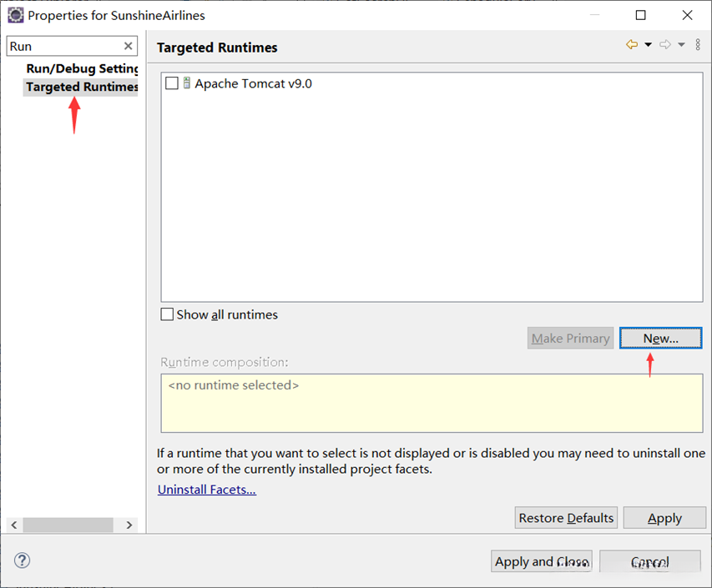Open the back history dropdown arrow
This screenshot has width=712, height=588.
tap(648, 45)
